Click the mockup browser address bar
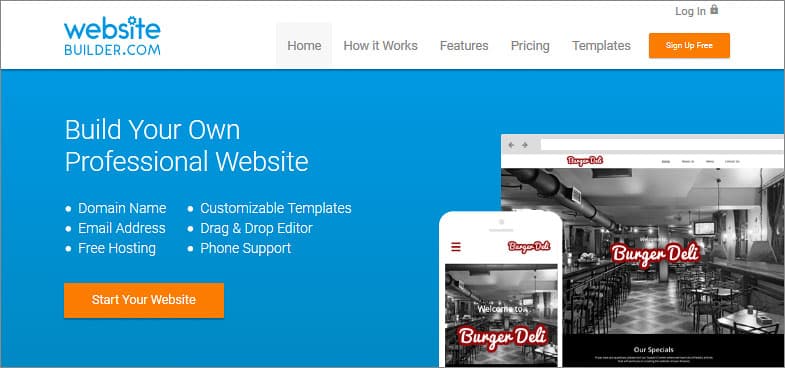The image size is (785, 368). point(662,145)
